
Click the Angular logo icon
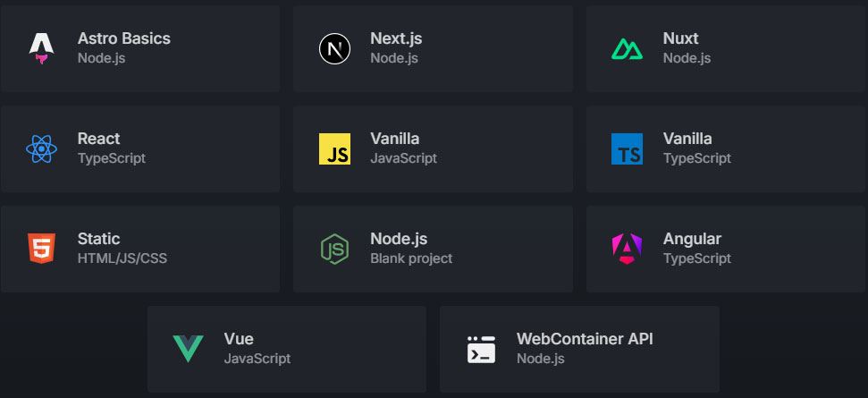point(627,249)
